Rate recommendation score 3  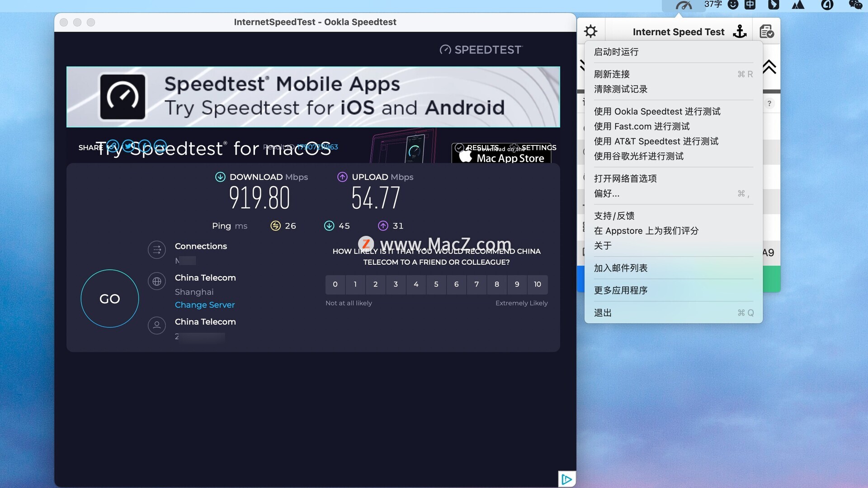[x=396, y=285]
